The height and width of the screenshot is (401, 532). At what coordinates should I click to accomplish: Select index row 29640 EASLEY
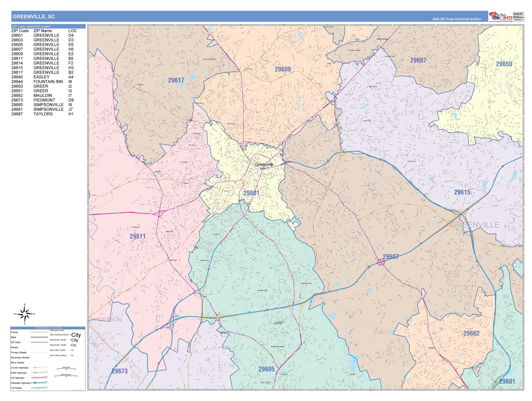(x=43, y=77)
